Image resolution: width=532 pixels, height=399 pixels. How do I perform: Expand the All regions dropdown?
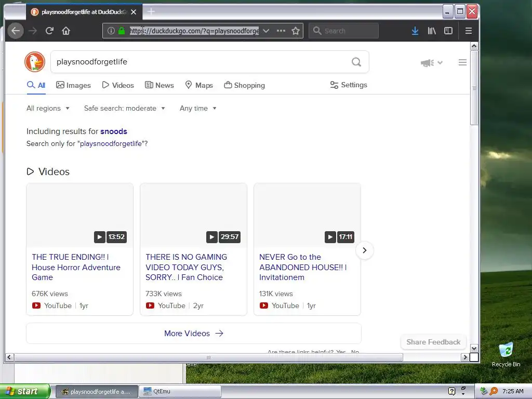coord(48,108)
